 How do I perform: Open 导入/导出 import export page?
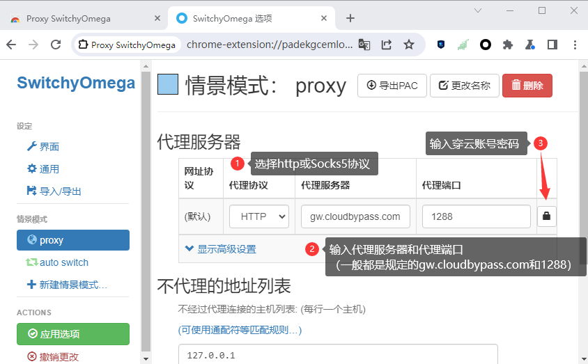coord(54,191)
